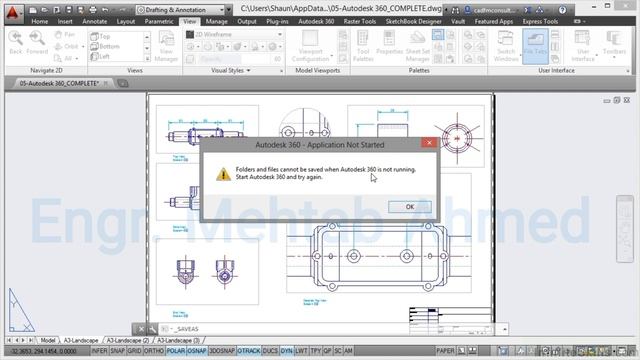
Task: Toggle POLAR tracking in status bar
Action: point(176,351)
